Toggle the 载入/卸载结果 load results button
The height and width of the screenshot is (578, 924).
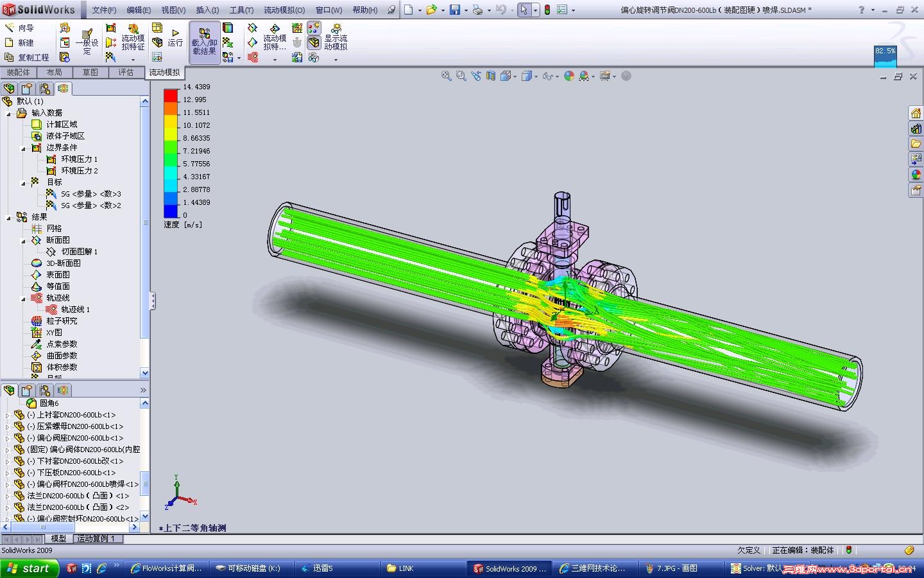(x=205, y=42)
